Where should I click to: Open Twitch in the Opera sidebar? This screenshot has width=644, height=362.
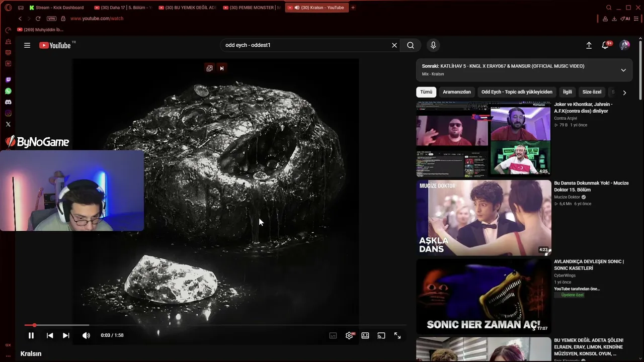click(x=8, y=80)
